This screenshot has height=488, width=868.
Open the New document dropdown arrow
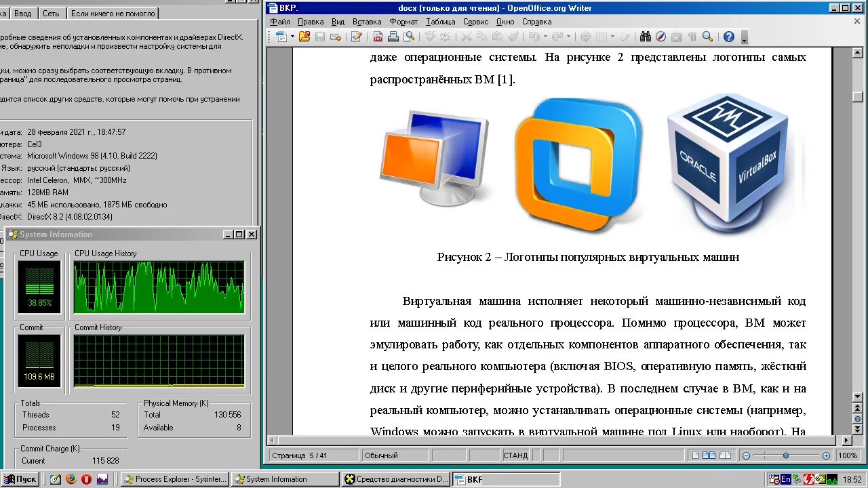293,37
